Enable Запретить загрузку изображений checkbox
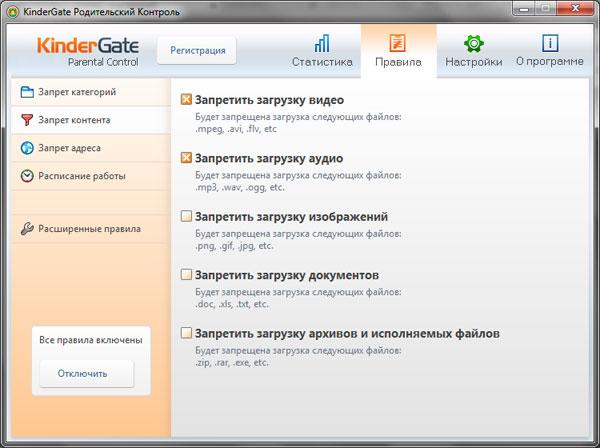The height and width of the screenshot is (448, 600). coord(186,216)
